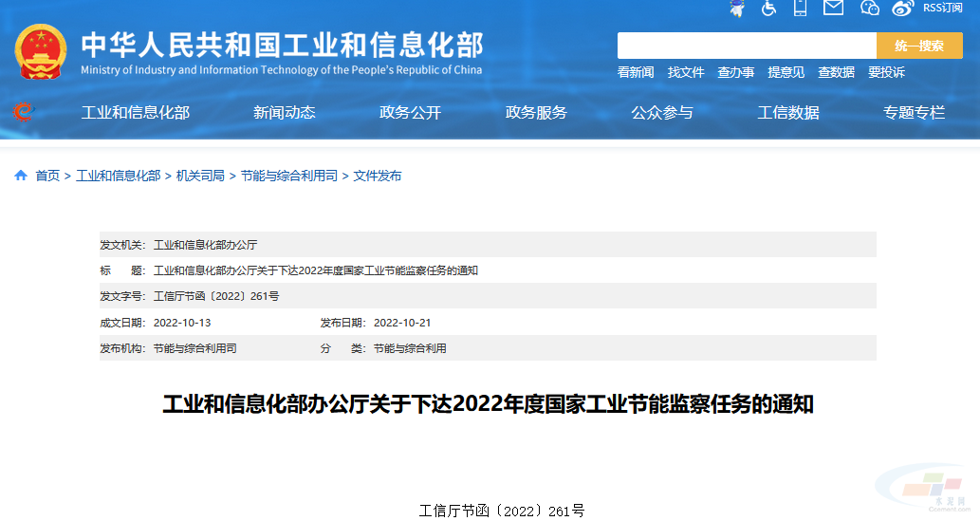
Task: Click the 找文件 quick link
Action: tap(686, 72)
